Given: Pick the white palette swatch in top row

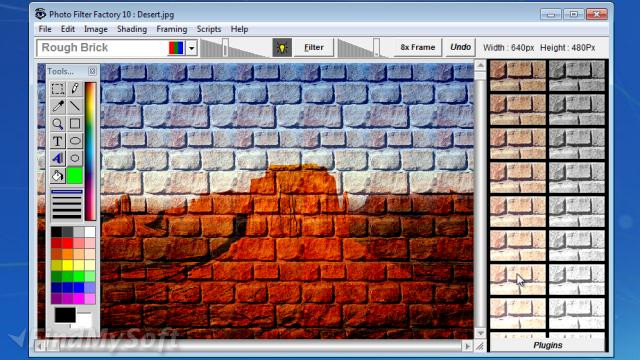Looking at the screenshot, I should [90, 232].
